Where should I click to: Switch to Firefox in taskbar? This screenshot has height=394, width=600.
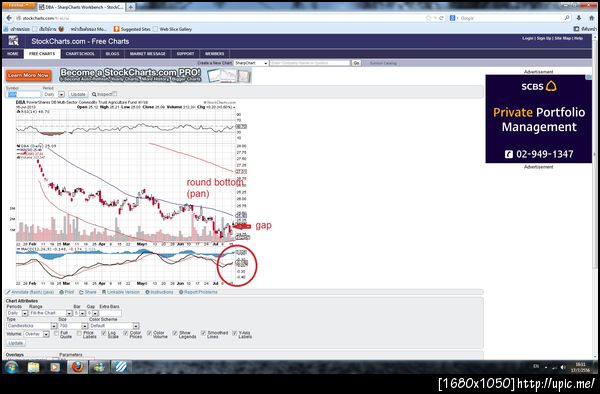tap(77, 367)
